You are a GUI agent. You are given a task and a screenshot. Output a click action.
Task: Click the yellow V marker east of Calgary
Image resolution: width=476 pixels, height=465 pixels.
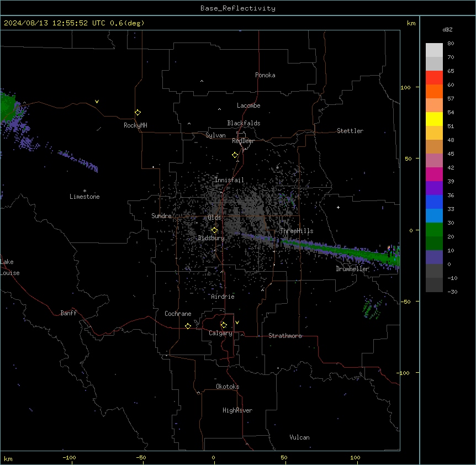click(x=237, y=323)
